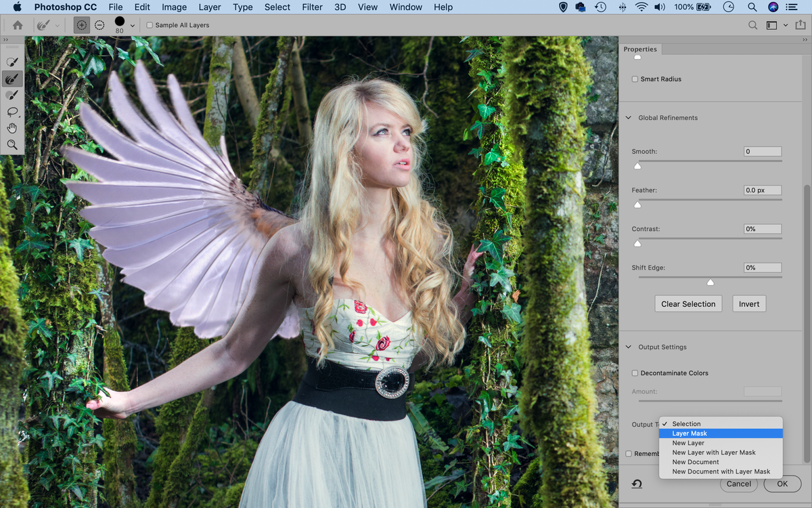Click the Subtract from selection icon
The image size is (812, 508).
tap(99, 24)
